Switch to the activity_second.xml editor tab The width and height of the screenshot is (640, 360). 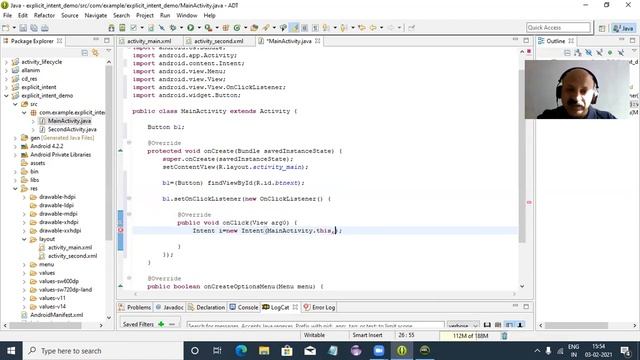pos(218,41)
